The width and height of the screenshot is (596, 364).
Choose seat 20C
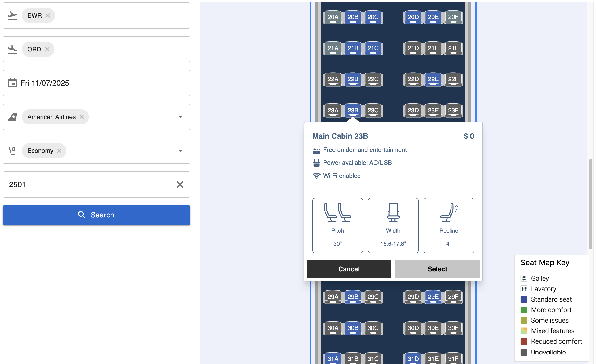coord(373,17)
